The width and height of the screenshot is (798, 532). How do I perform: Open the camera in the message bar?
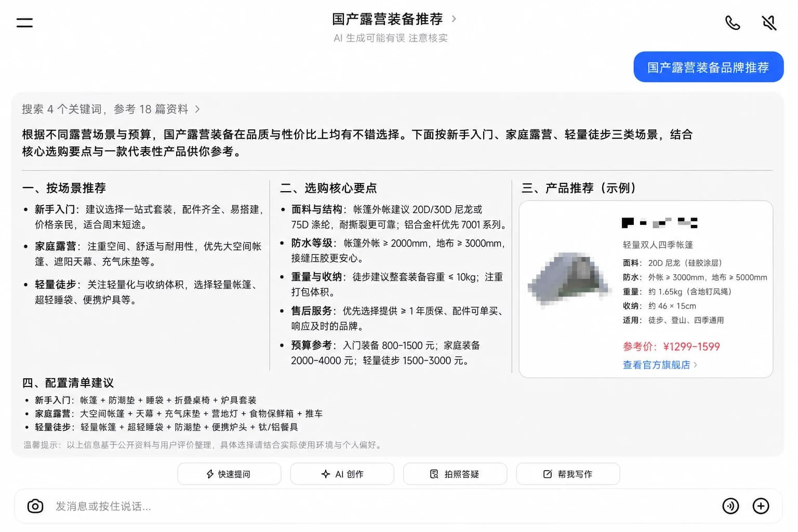tap(35, 506)
